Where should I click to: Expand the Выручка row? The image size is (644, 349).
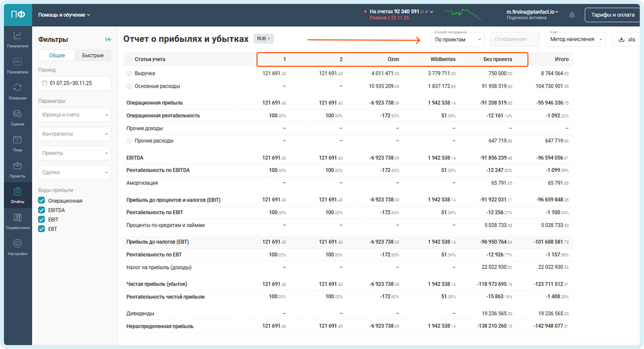[x=129, y=73]
